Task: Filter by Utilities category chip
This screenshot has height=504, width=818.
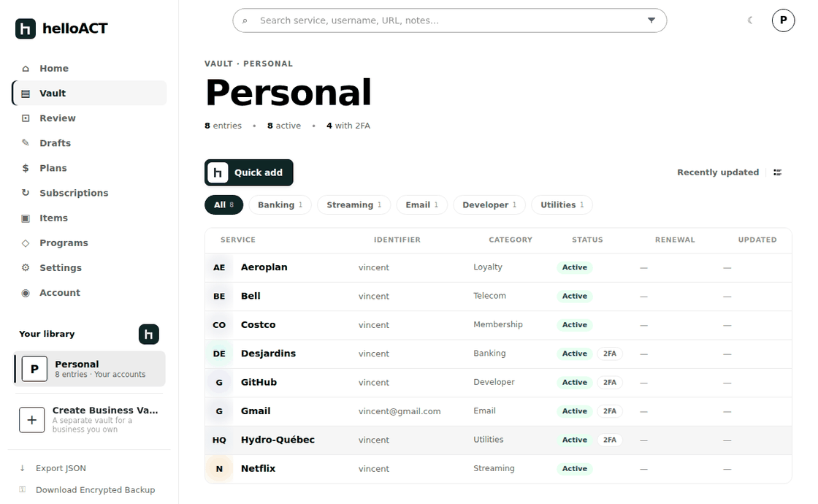Action: click(x=562, y=205)
